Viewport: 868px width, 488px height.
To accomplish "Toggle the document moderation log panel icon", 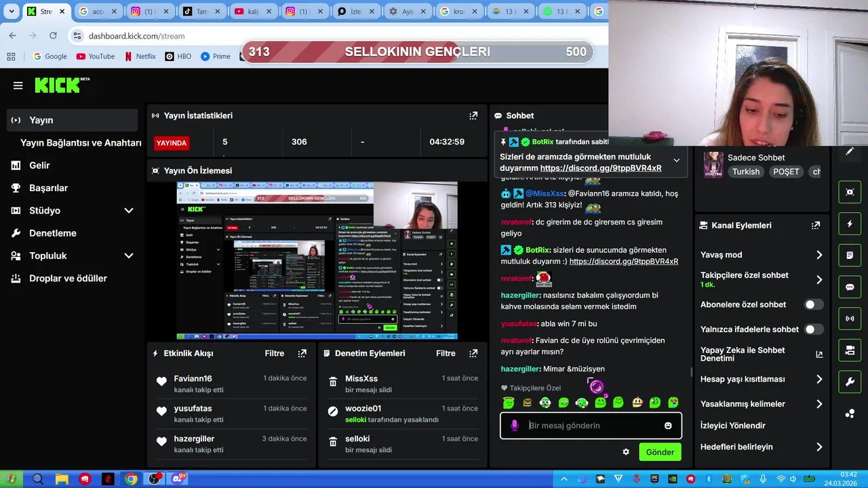I will click(x=850, y=256).
